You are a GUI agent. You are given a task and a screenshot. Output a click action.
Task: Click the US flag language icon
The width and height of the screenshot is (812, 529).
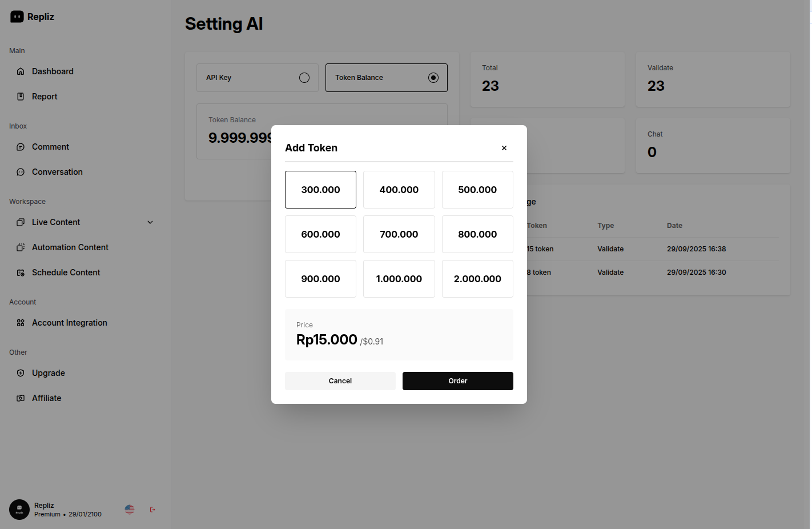pyautogui.click(x=130, y=510)
